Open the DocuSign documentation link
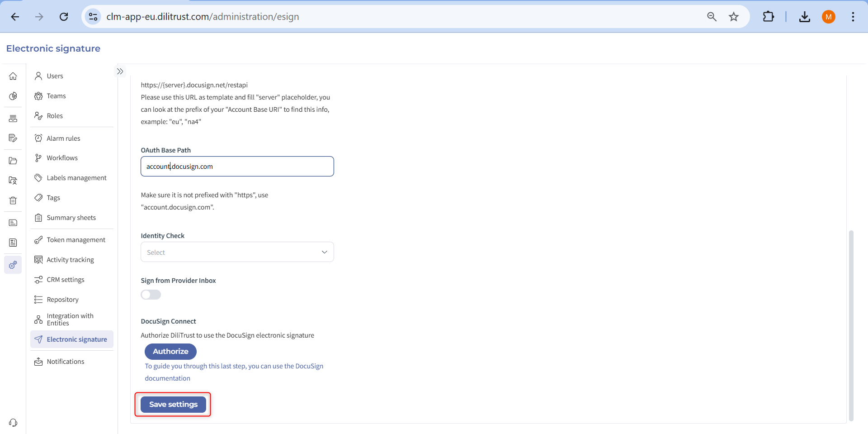 [234, 372]
